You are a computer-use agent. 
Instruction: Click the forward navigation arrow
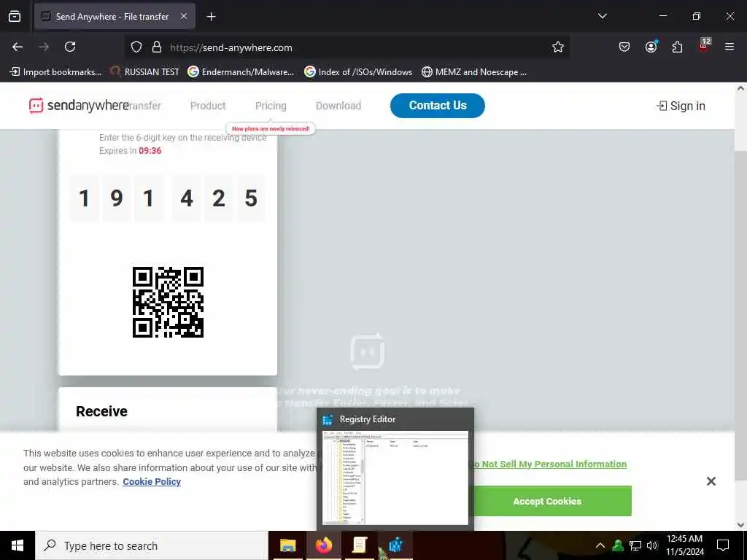point(44,47)
